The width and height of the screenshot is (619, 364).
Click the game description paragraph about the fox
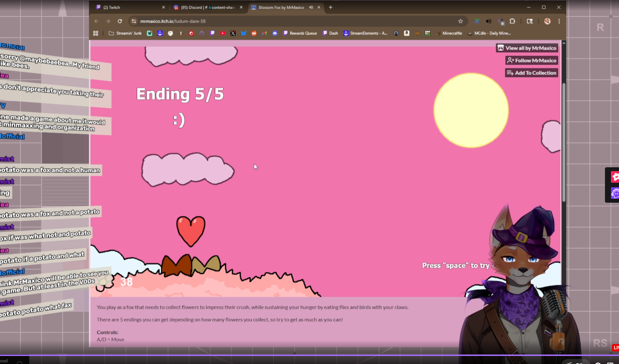(252, 307)
